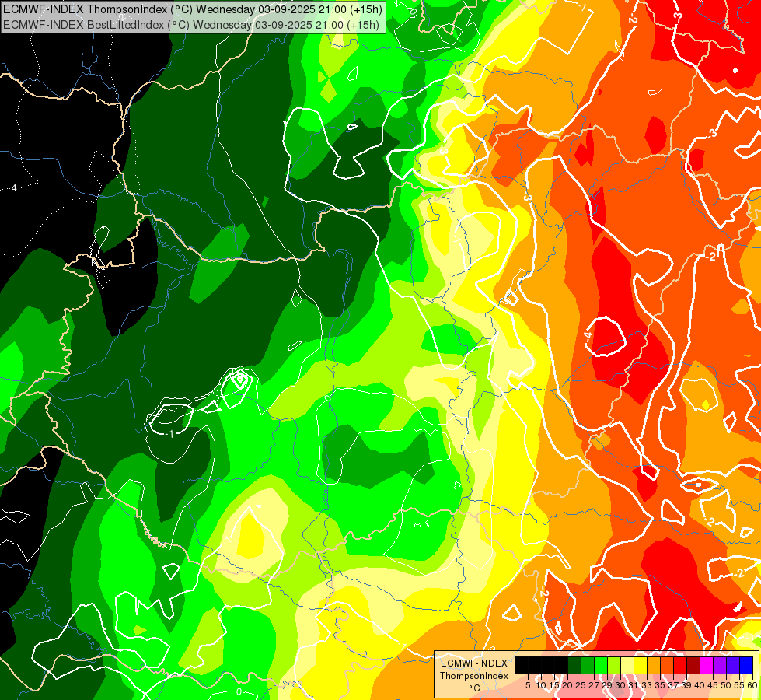Click legend tick value 27
Screen dimensions: 761x700
pyautogui.click(x=594, y=685)
